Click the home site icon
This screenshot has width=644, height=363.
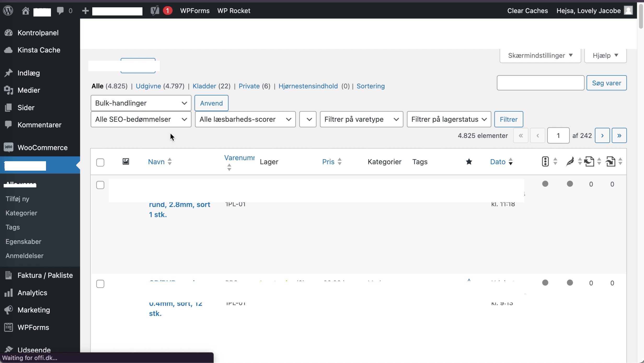point(25,11)
